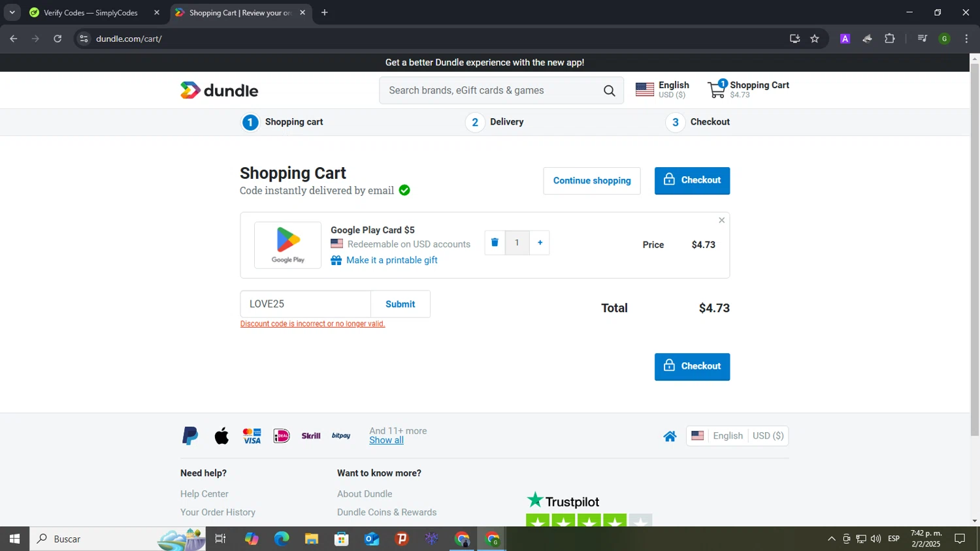Click the gift icon next to printable gift
The image size is (980, 551).
pyautogui.click(x=336, y=260)
